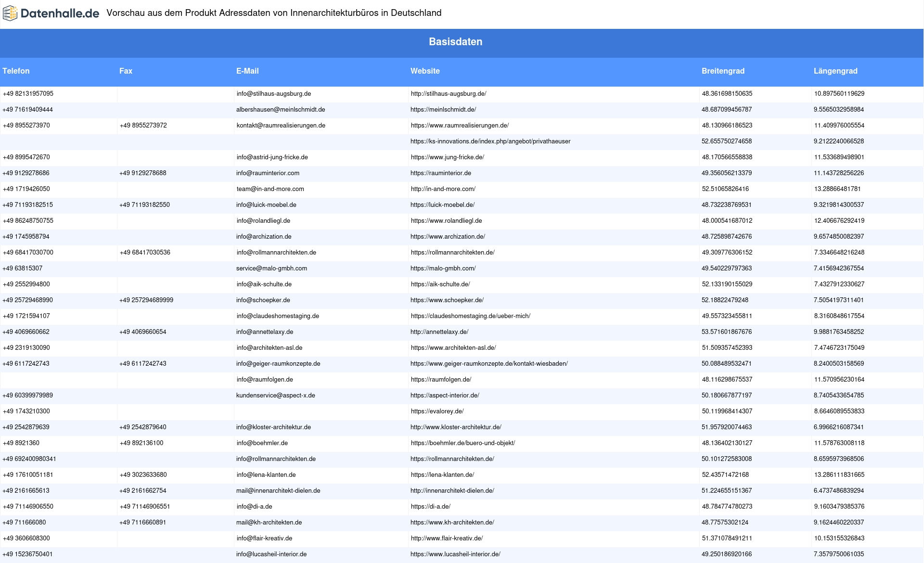Select email info@lena-klanten.de
The height and width of the screenshot is (563, 924).
tap(266, 475)
